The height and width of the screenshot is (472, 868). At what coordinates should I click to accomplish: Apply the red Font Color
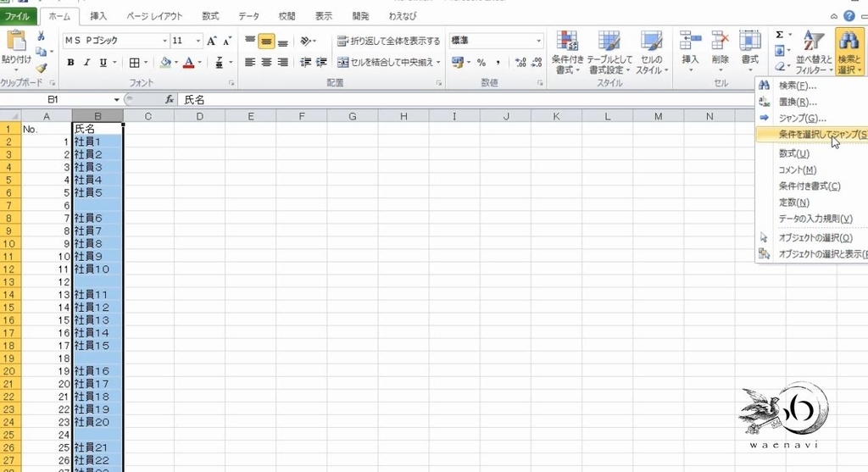click(189, 63)
